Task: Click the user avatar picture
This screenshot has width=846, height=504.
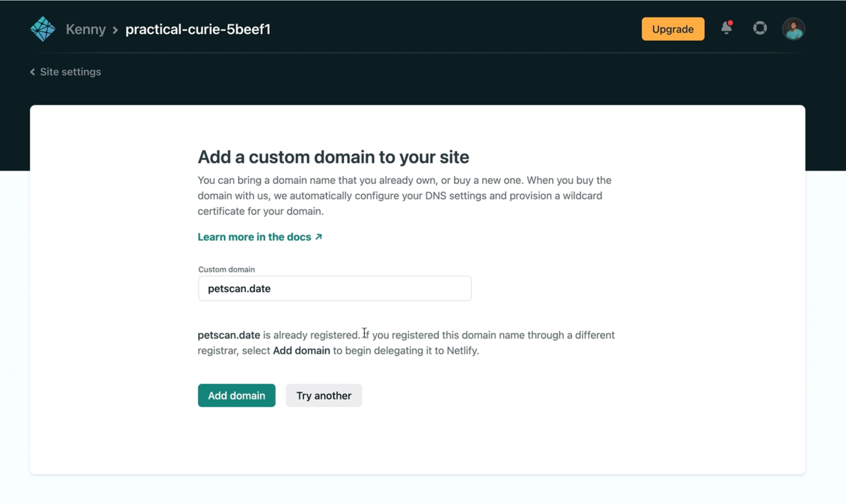Action: point(794,28)
